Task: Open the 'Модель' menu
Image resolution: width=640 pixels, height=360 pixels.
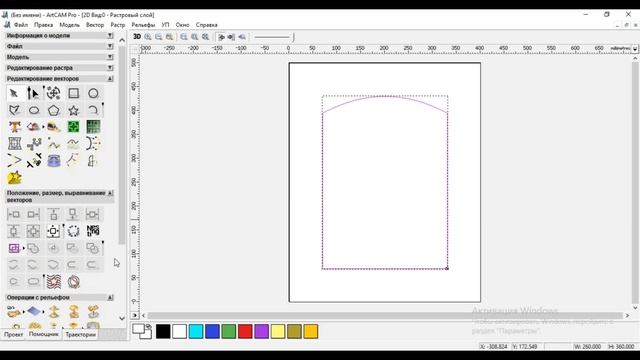Action: (69, 25)
